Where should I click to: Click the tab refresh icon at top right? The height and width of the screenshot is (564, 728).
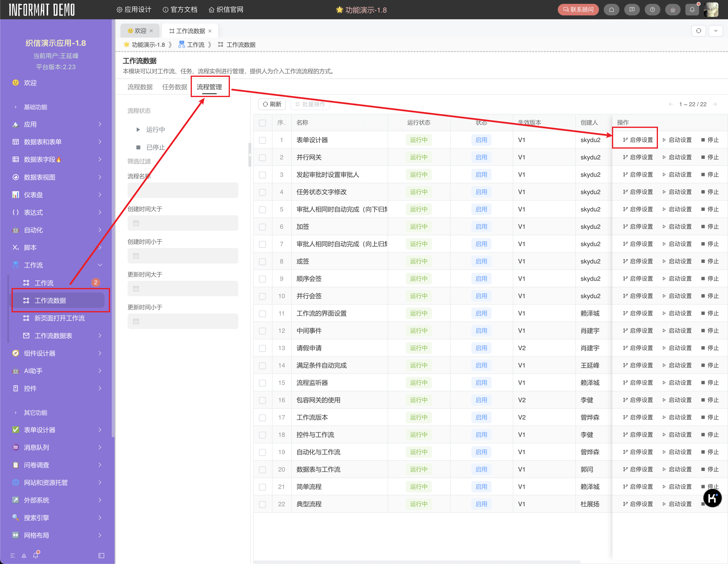[698, 31]
